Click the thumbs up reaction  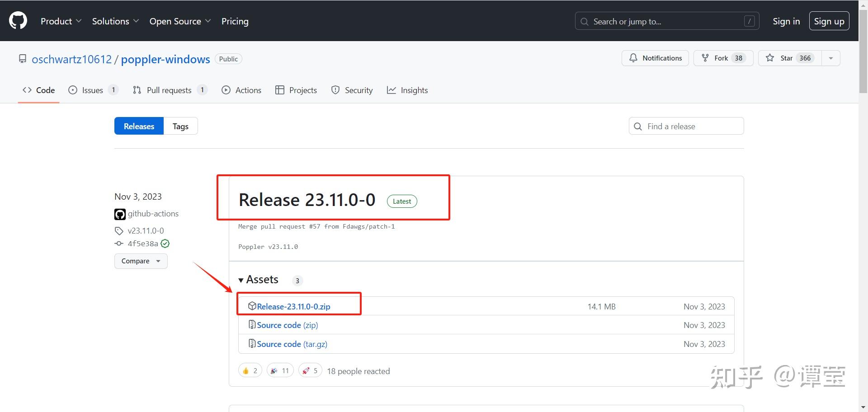250,371
